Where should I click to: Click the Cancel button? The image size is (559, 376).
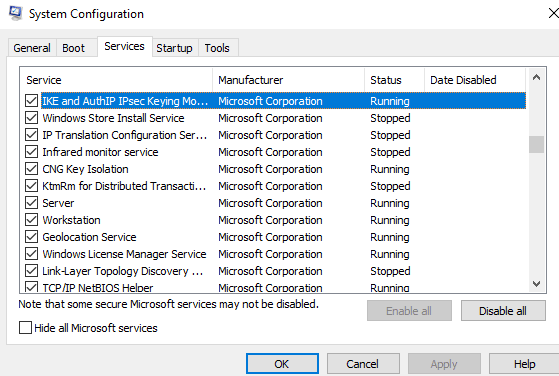coord(363,364)
